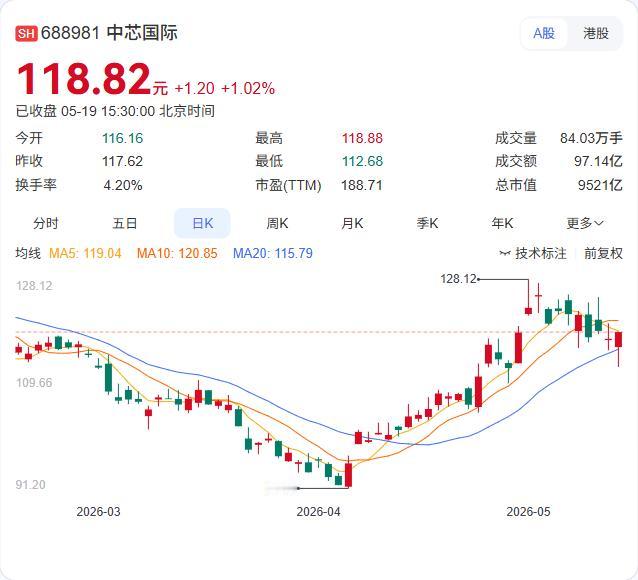
Task: Select the 日K tab
Action: pyautogui.click(x=202, y=223)
